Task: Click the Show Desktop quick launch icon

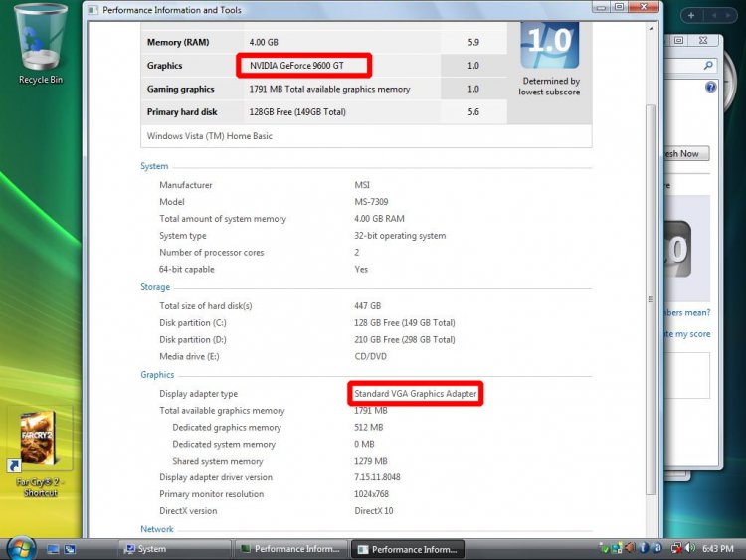Action: tap(53, 549)
